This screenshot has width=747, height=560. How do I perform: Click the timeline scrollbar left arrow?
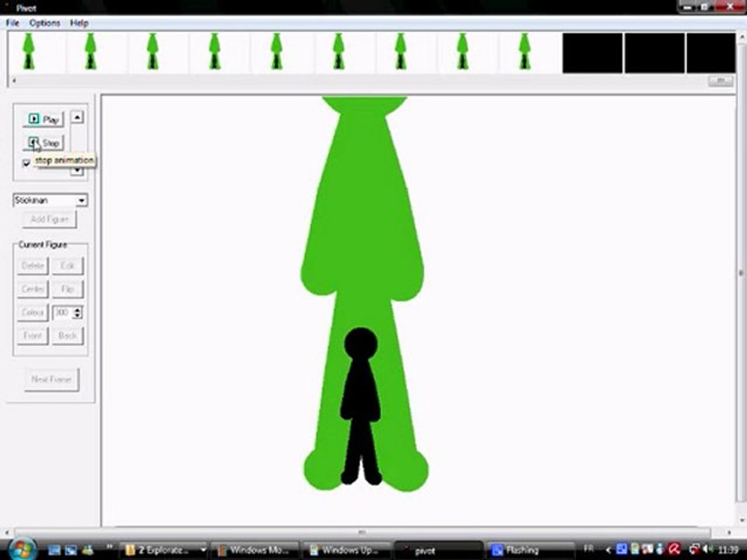(x=13, y=81)
